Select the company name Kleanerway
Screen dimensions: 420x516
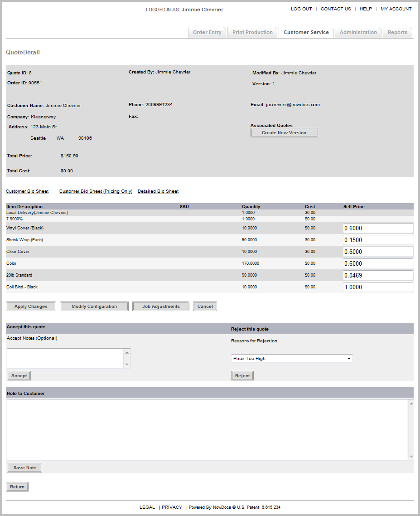point(43,117)
